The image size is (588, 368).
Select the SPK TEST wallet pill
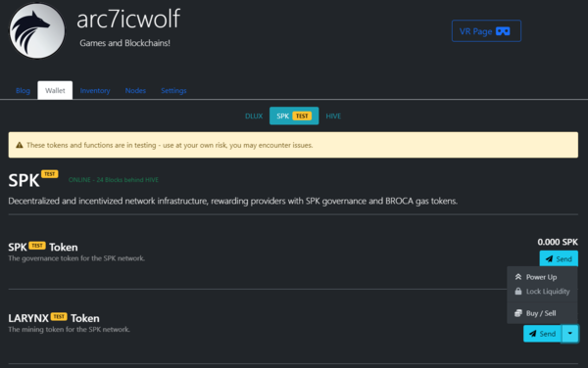click(x=294, y=116)
